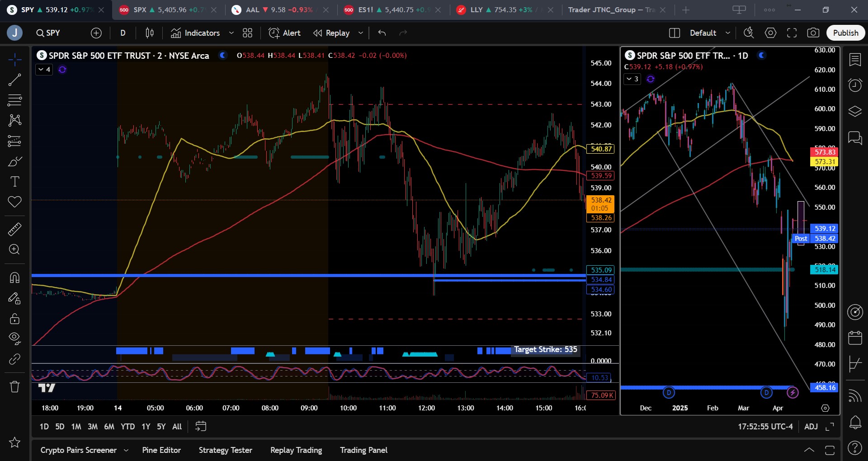This screenshot has height=461, width=868.
Task: Toggle lock all drawing tools
Action: point(14,319)
